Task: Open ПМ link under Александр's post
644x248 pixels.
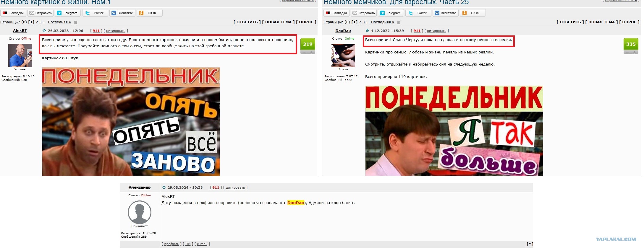Action: tap(188, 244)
